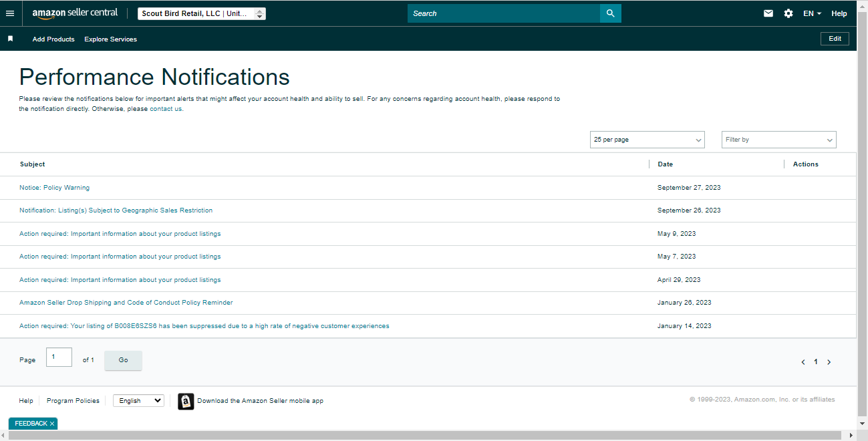Click the Performance Notifications heading
Viewport: 868px width, 441px height.
coord(154,77)
